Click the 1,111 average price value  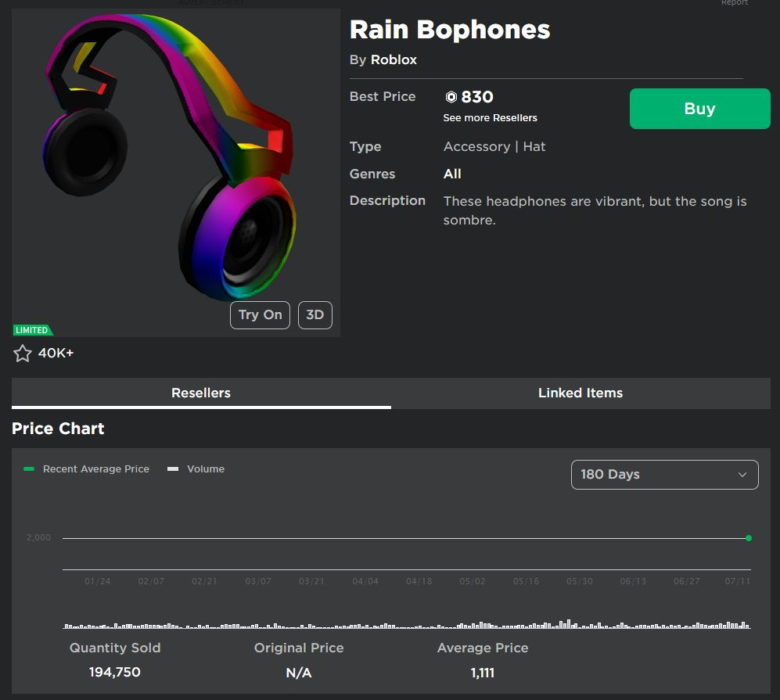click(x=483, y=673)
